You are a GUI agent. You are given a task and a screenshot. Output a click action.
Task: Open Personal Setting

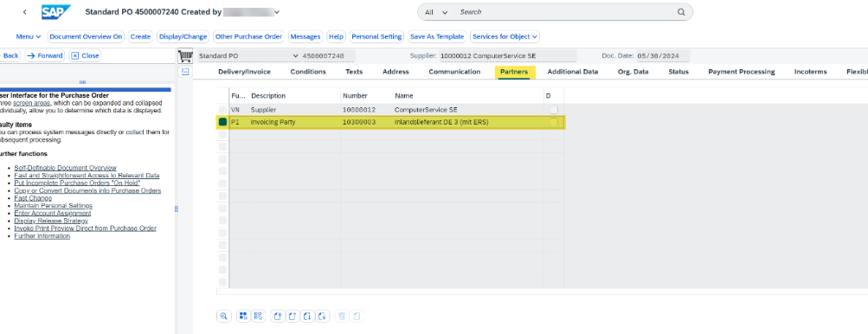tap(376, 36)
